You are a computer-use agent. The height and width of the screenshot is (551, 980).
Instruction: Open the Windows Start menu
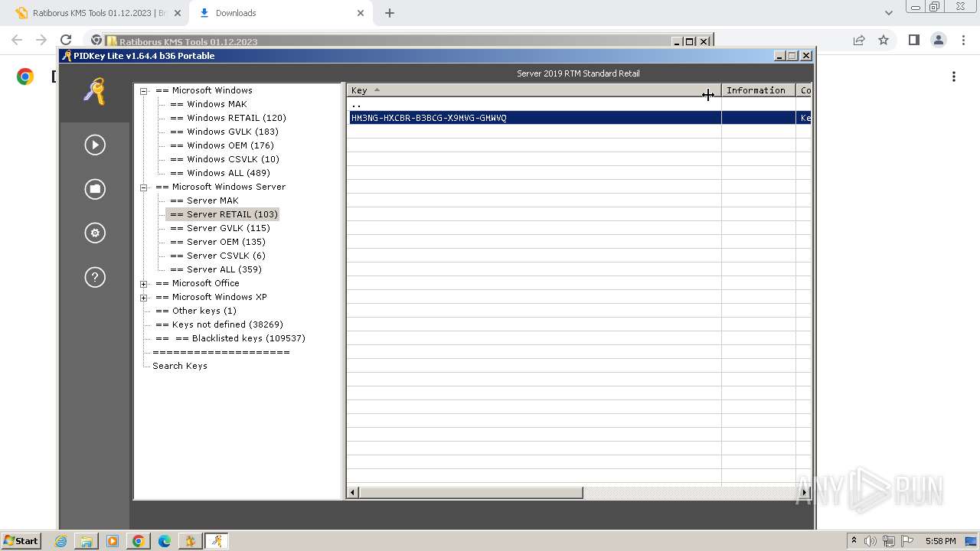[x=21, y=540]
